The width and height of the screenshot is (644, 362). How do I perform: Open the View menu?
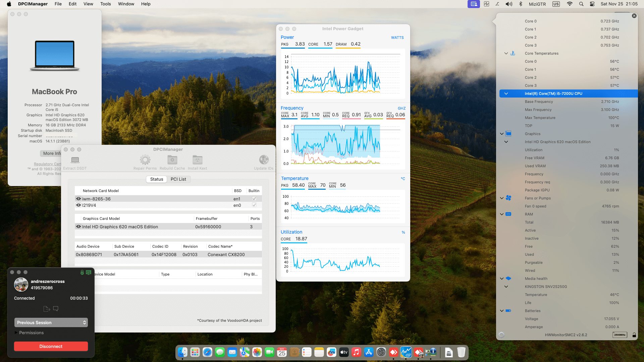pos(88,4)
